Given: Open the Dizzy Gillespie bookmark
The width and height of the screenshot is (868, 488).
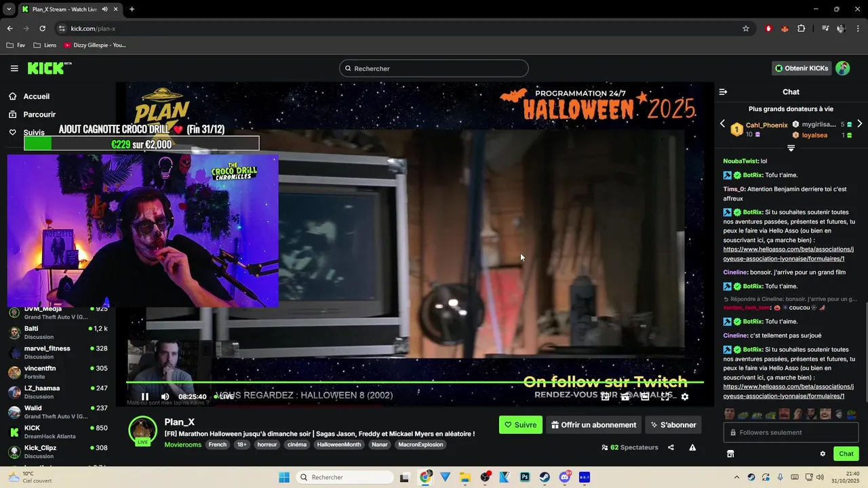Looking at the screenshot, I should click(95, 45).
